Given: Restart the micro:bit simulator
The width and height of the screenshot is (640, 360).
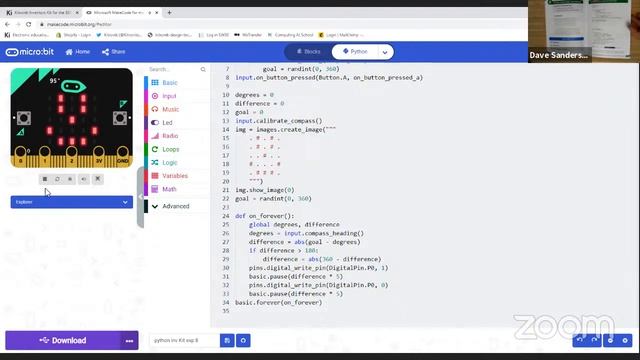Looking at the screenshot, I should [x=58, y=179].
